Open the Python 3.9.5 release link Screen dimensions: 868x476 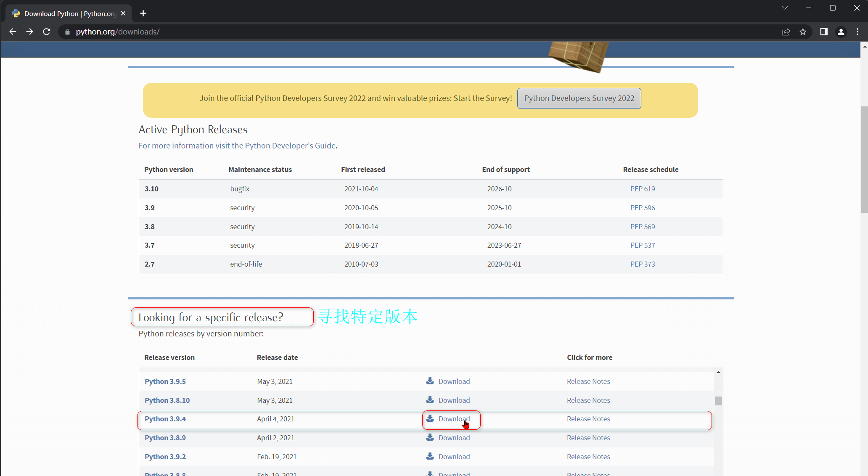[165, 381]
